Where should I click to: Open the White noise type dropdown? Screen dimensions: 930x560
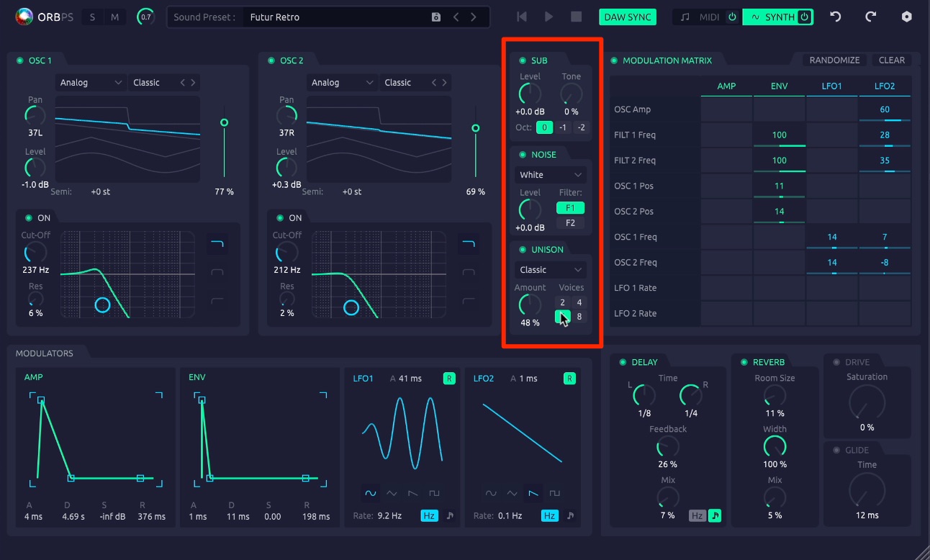(x=551, y=175)
